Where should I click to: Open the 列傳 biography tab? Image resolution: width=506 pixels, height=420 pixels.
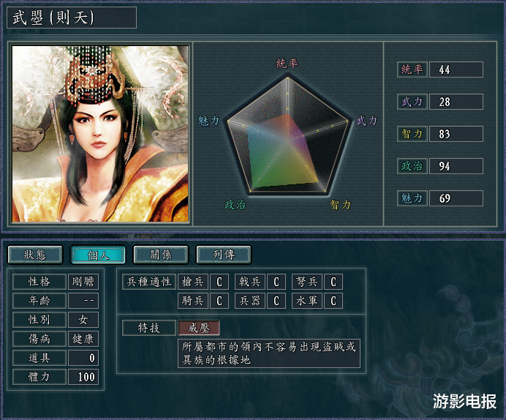click(224, 255)
